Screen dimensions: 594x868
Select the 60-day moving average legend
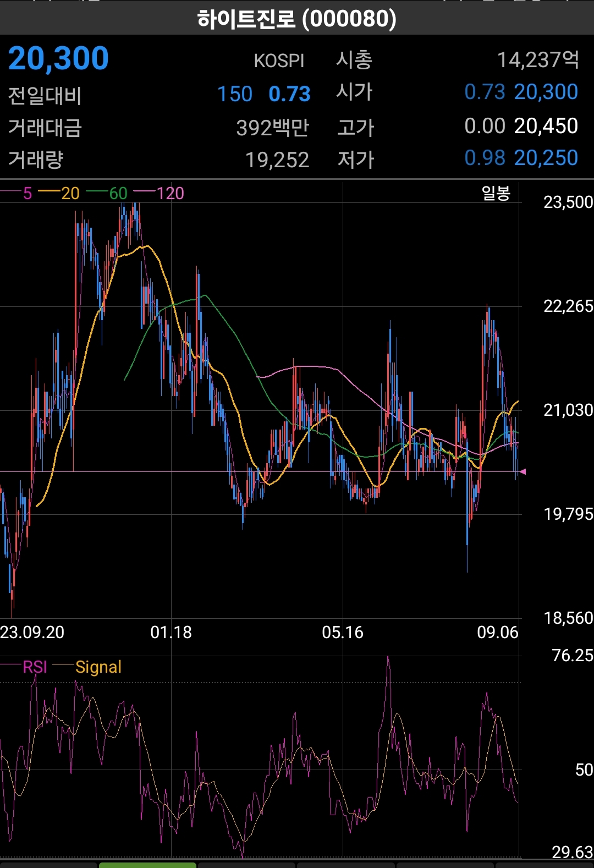[107, 194]
